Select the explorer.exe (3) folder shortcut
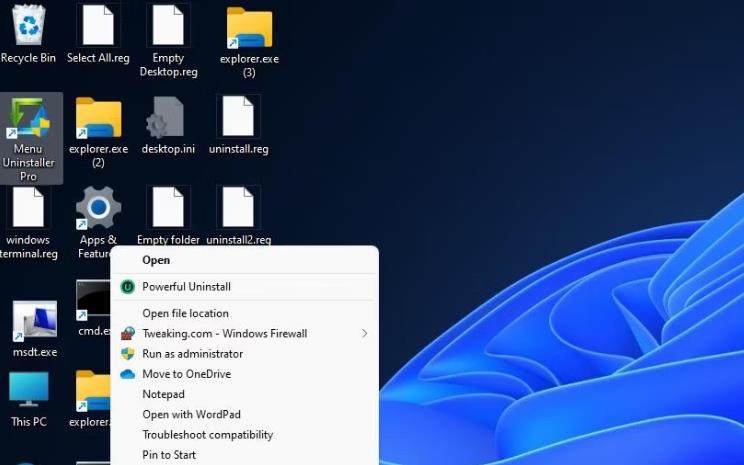 tap(249, 28)
